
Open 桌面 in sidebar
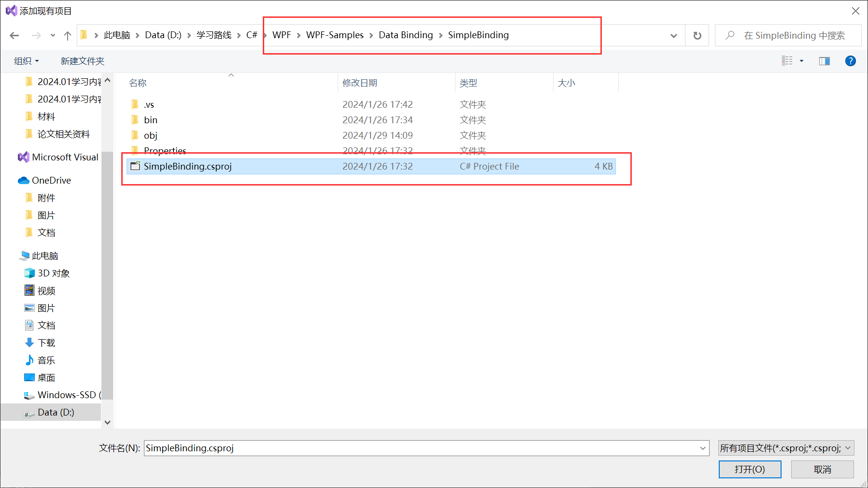pyautogui.click(x=46, y=377)
